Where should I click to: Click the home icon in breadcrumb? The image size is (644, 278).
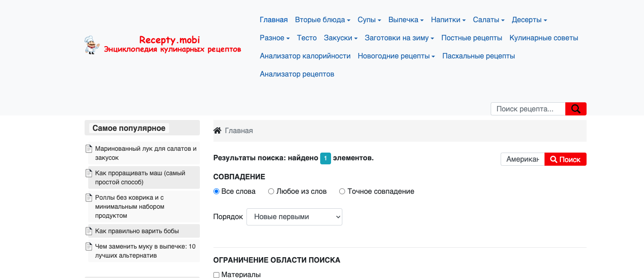click(x=218, y=131)
